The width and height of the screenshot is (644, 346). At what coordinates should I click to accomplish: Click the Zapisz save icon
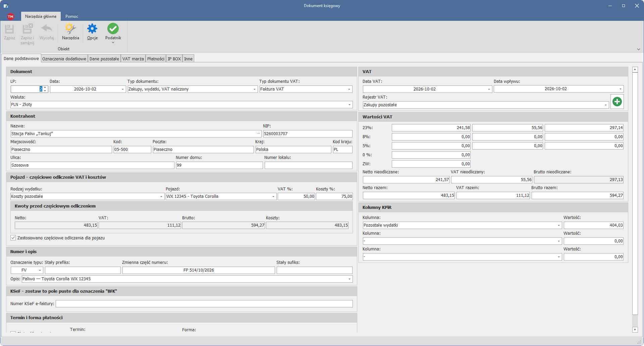click(x=9, y=29)
